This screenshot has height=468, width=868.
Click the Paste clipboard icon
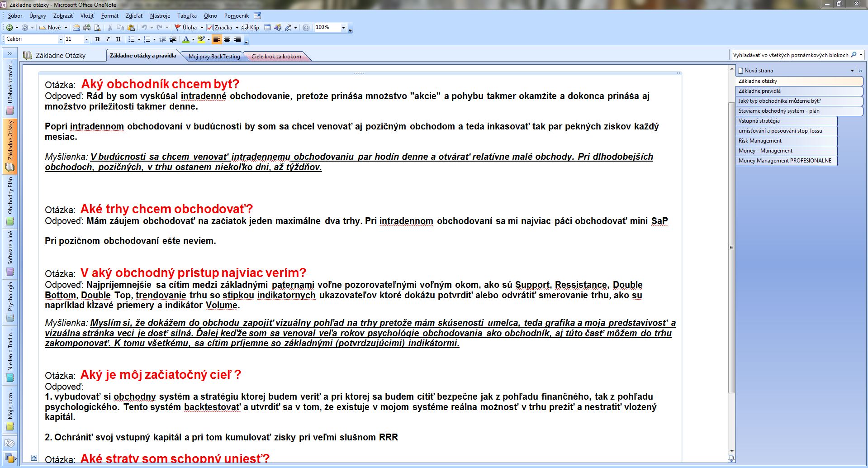click(x=131, y=28)
